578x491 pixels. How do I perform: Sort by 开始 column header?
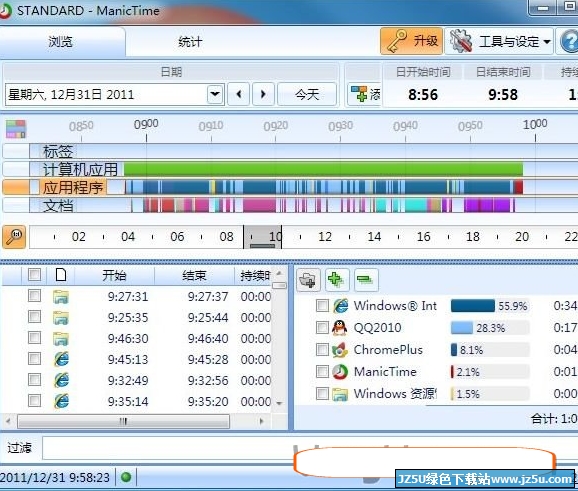coord(114,275)
